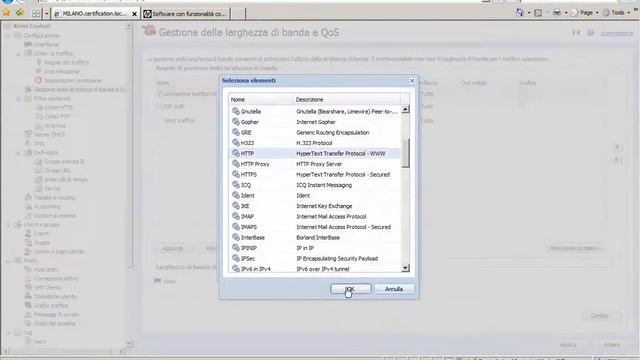Screen dimensions: 640x360
Task: Click the Add to Favorites icon
Action: pyautogui.click(x=19, y=13)
